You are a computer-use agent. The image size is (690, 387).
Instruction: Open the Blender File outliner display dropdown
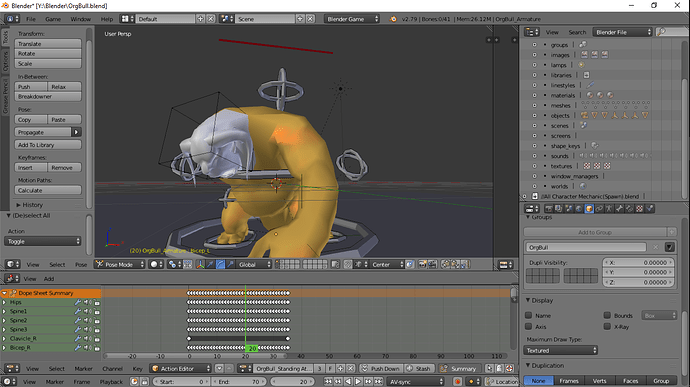pos(622,32)
